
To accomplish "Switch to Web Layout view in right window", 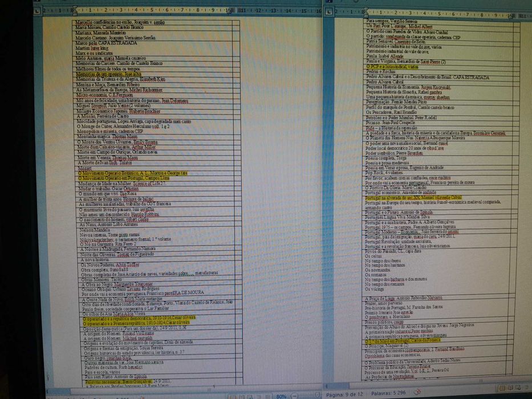I will coord(518,388).
